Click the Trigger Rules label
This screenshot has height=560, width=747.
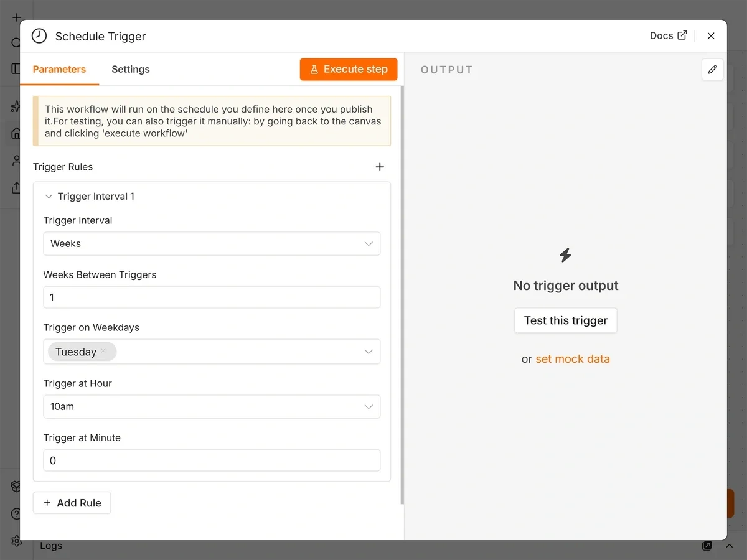click(x=63, y=167)
